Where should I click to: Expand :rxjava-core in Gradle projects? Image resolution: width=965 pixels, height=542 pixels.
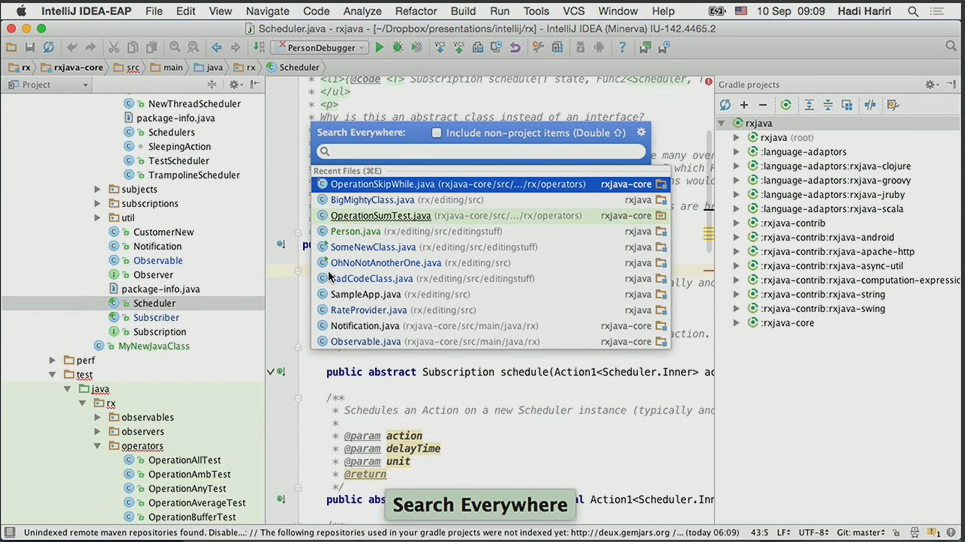(736, 323)
